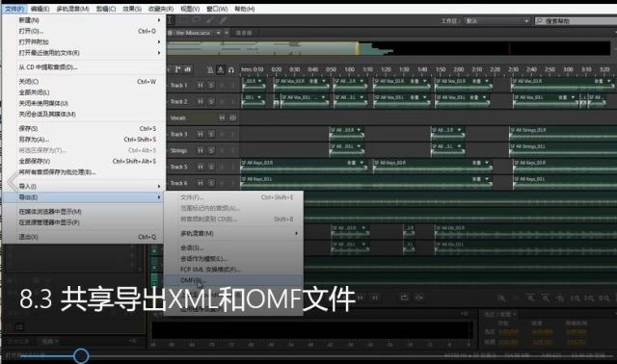Click the global clip stretching icon
617x364 pixels.
tap(221, 70)
